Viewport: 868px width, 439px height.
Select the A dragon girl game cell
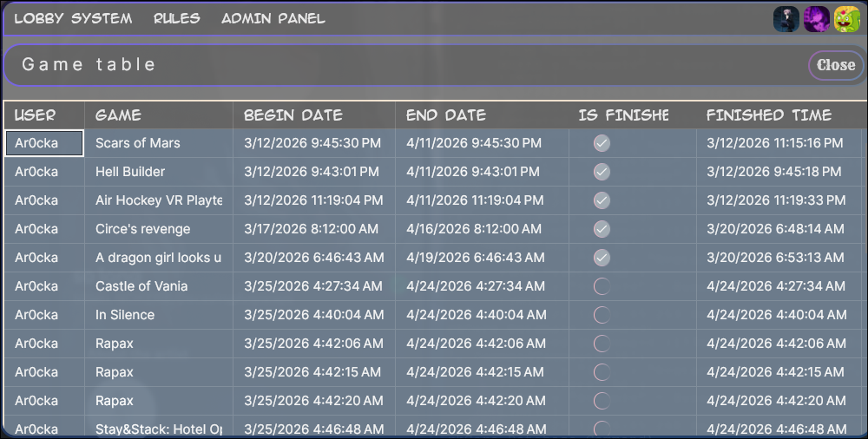(158, 258)
